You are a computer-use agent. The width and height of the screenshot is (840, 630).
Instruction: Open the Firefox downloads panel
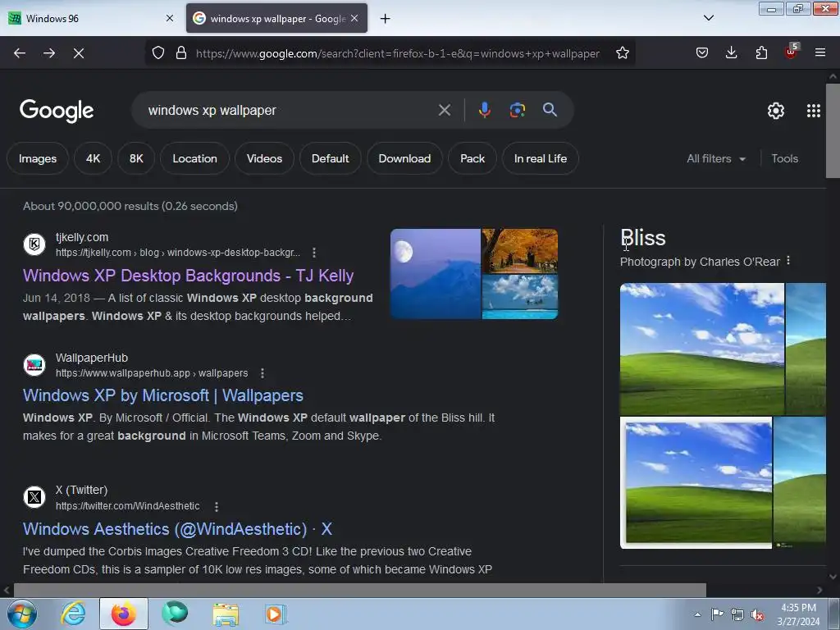(731, 52)
